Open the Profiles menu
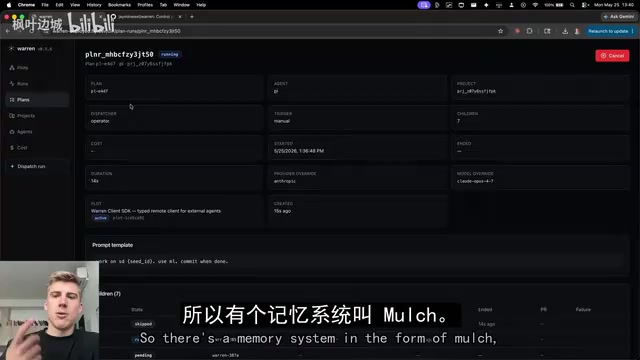This screenshot has width=640, height=360. [145, 5]
